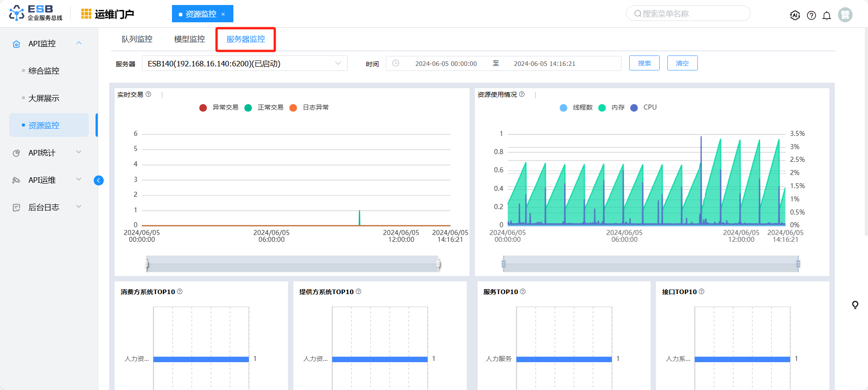Image resolution: width=868 pixels, height=390 pixels.
Task: Click the lightbulb icon at right edge
Action: 855,305
